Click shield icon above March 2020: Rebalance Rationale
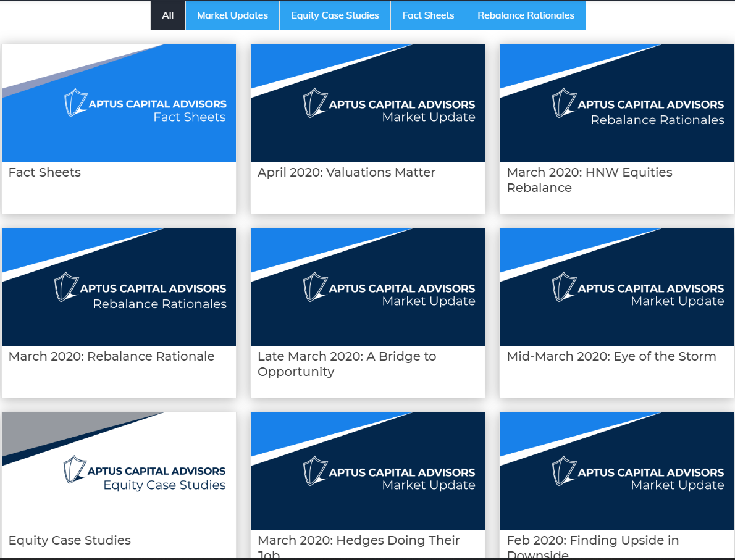This screenshot has height=560, width=735. click(66, 287)
